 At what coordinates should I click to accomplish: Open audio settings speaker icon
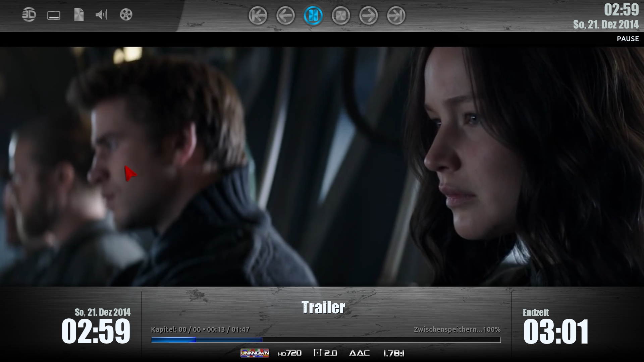coord(102,15)
